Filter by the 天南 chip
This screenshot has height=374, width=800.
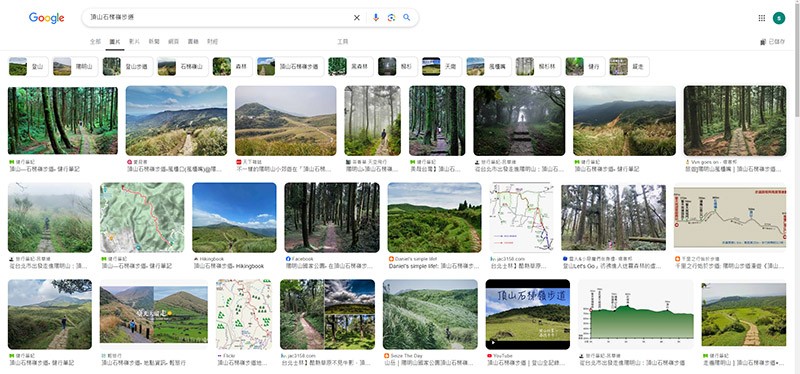pyautogui.click(x=441, y=66)
